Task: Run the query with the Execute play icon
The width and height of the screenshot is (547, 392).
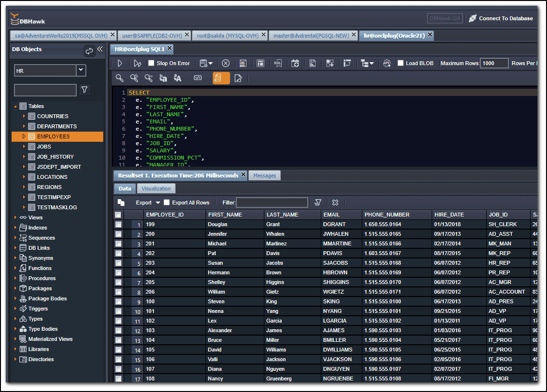Action: (120, 63)
